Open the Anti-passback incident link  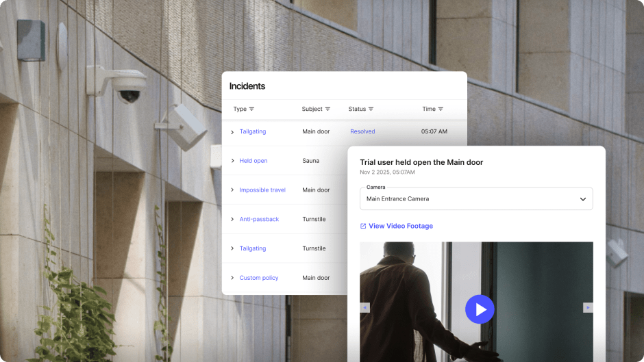coord(259,219)
